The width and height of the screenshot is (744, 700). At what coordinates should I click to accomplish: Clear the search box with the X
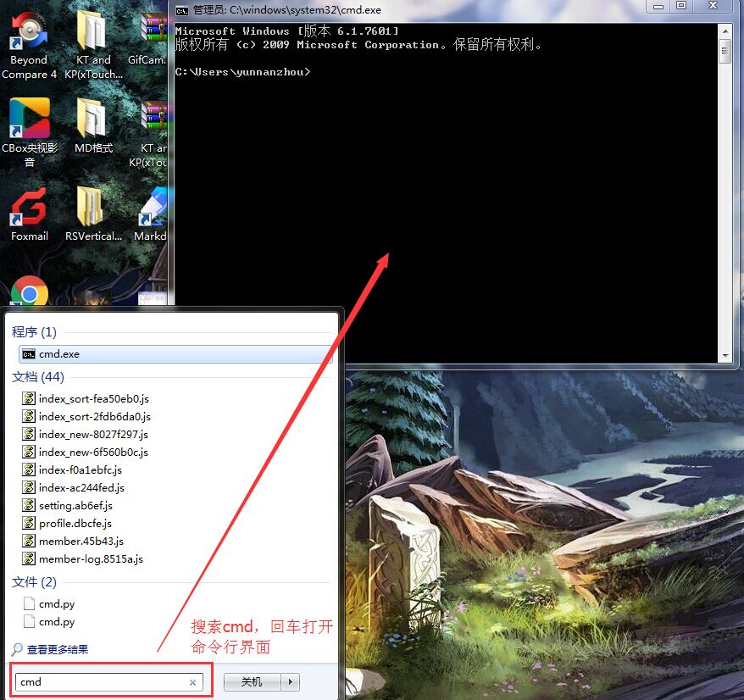click(x=192, y=682)
